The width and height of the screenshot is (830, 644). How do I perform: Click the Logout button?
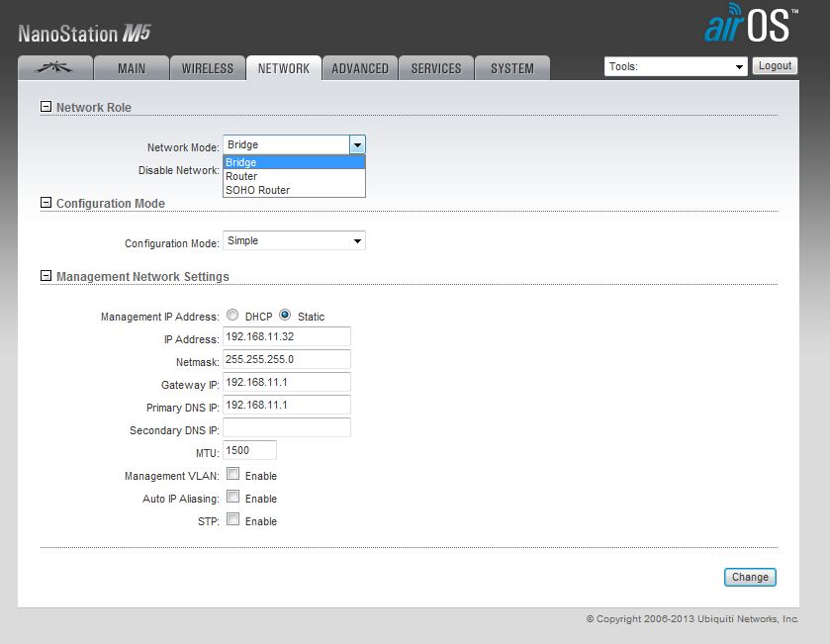click(x=775, y=66)
